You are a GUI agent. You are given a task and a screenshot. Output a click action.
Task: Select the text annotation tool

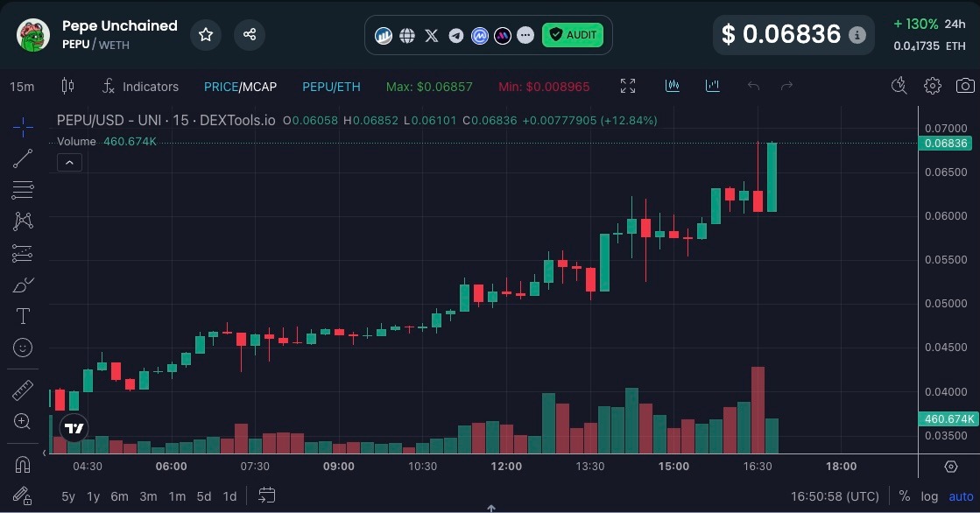[23, 316]
